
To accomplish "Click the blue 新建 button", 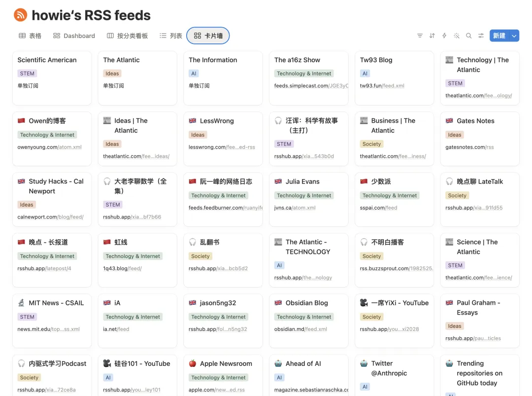I will tap(499, 36).
